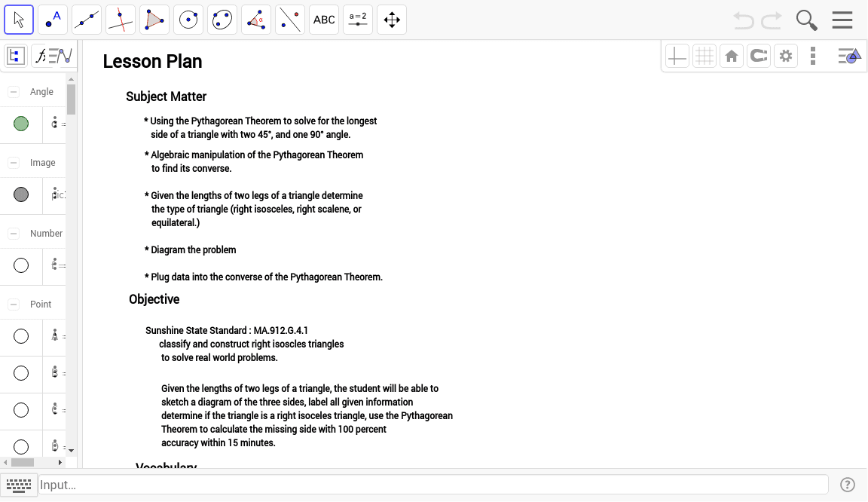This screenshot has height=502, width=868.
Task: Click the Angle group label
Action: pyautogui.click(x=41, y=92)
